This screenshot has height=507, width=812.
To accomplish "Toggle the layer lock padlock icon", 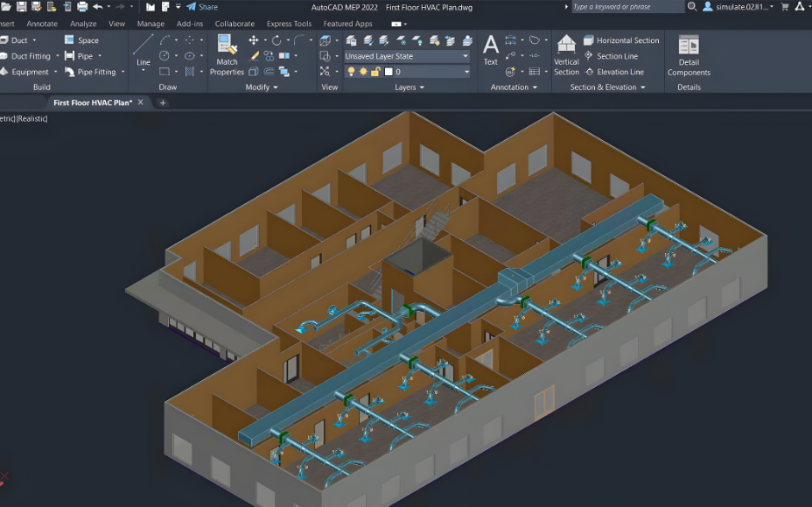I will 374,72.
